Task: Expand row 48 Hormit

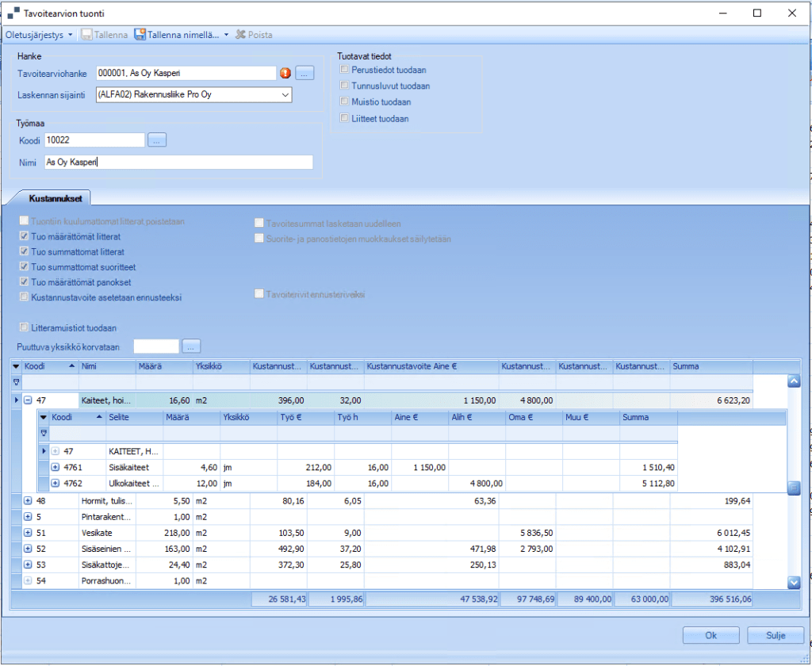Action: coord(28,501)
